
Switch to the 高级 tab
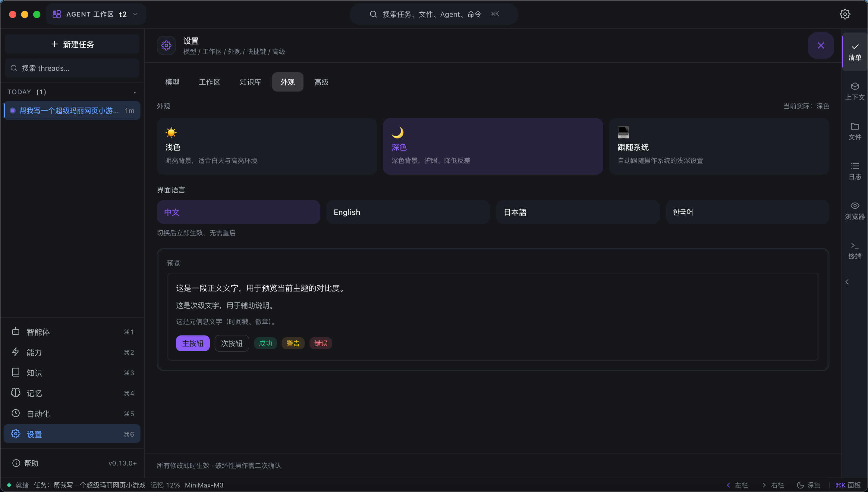321,82
